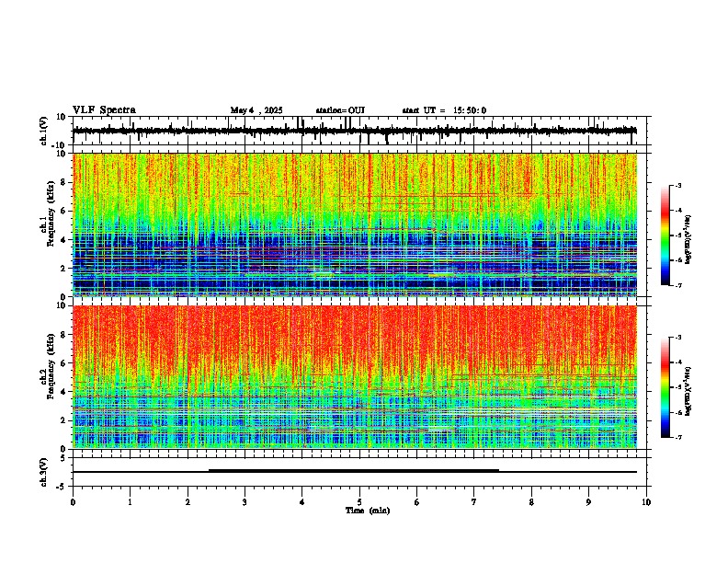Image resolution: width=728 pixels, height=563 pixels.
Task: Click time tick label '5' on x-axis
Action: pyautogui.click(x=359, y=502)
